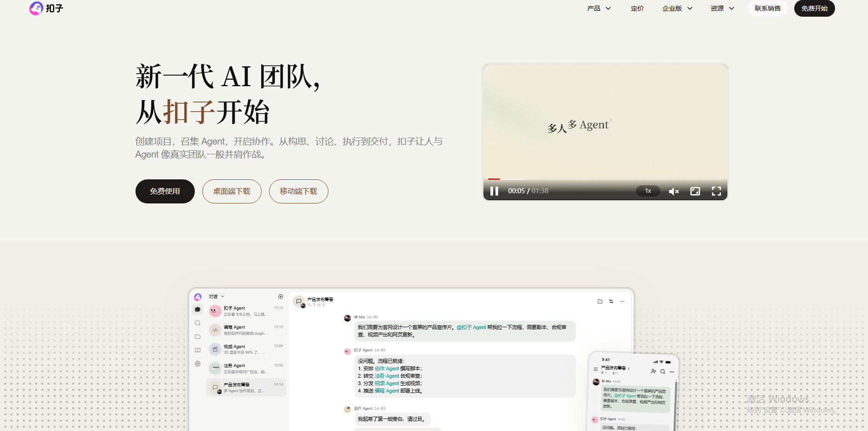868x431 pixels.
Task: Select the chat bubble sidebar icon
Action: 198,310
